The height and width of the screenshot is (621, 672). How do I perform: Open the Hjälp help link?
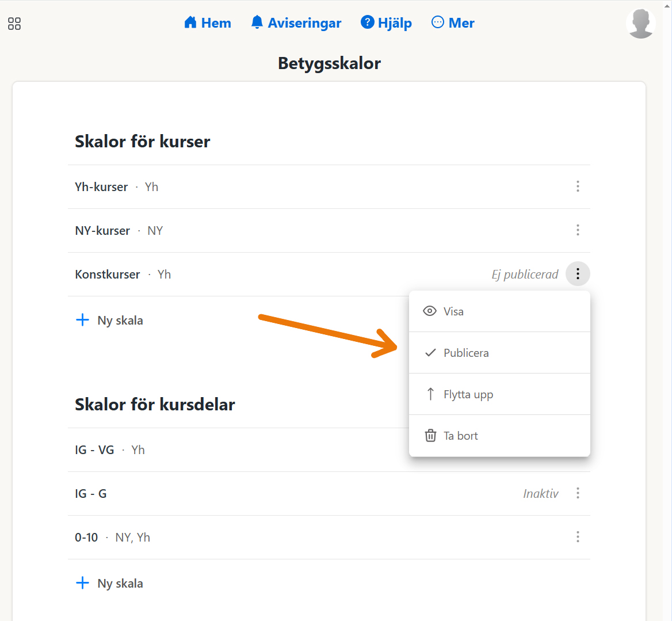[x=386, y=23]
